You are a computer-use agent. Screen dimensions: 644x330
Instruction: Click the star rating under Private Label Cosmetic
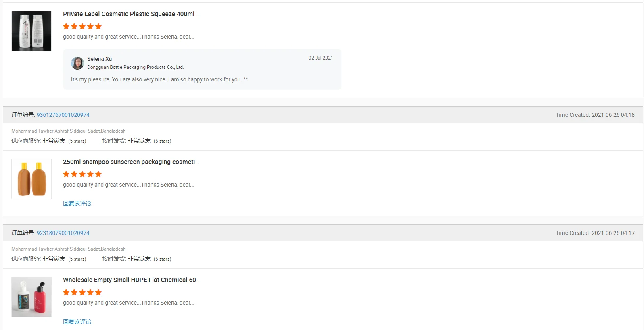pyautogui.click(x=82, y=27)
